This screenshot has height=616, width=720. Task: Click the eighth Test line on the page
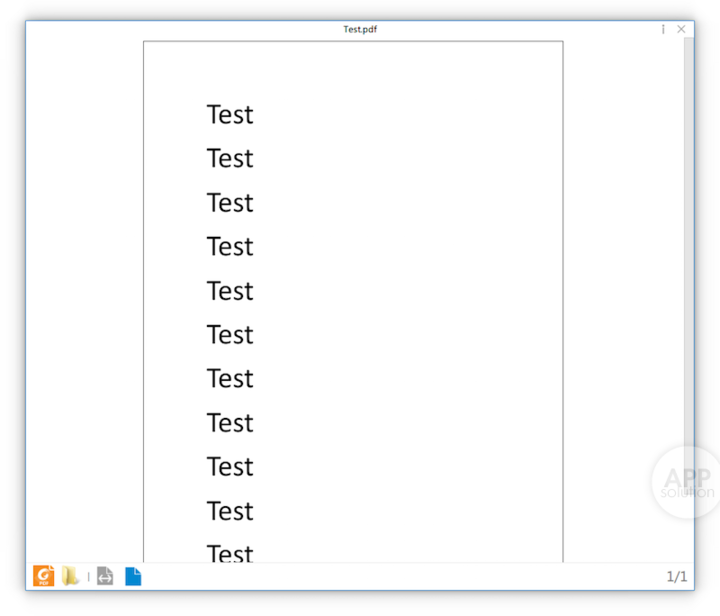pos(230,423)
